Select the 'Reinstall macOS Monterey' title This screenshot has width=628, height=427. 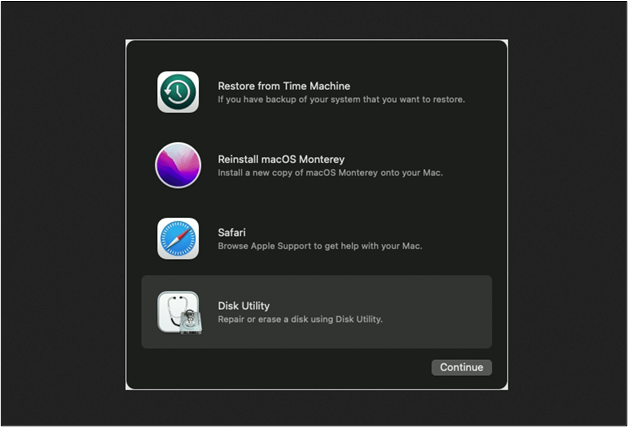[x=281, y=159]
